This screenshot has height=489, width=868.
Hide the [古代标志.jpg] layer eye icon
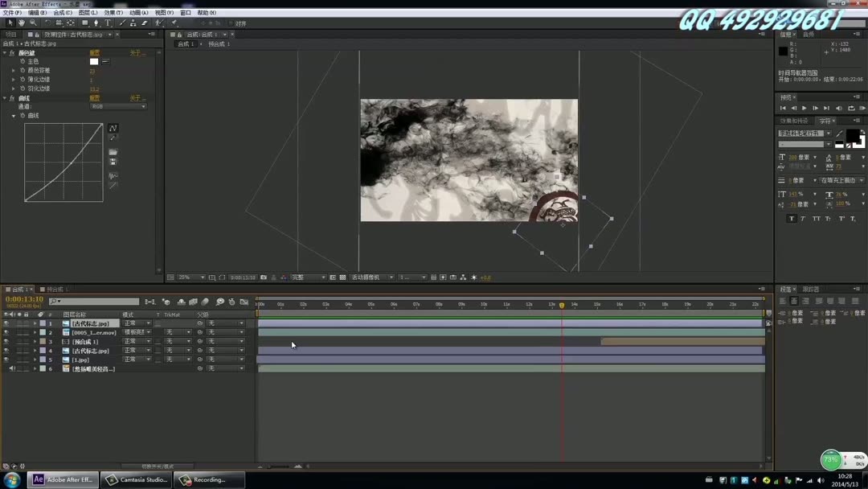[6, 323]
